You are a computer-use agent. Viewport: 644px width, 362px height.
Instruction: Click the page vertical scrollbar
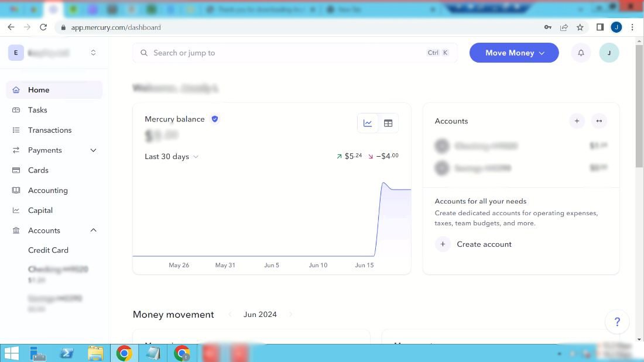(639, 106)
